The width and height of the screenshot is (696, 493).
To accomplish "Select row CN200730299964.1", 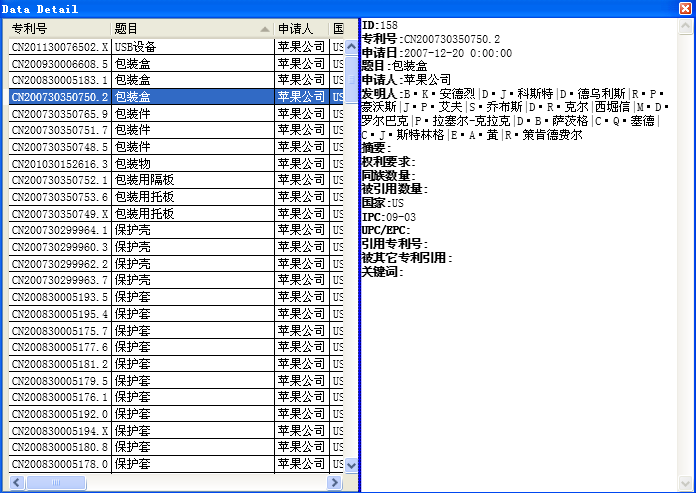I will (x=177, y=230).
